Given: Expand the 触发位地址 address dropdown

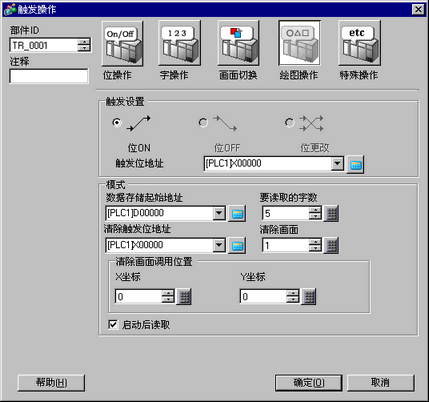Looking at the screenshot, I should click(337, 164).
